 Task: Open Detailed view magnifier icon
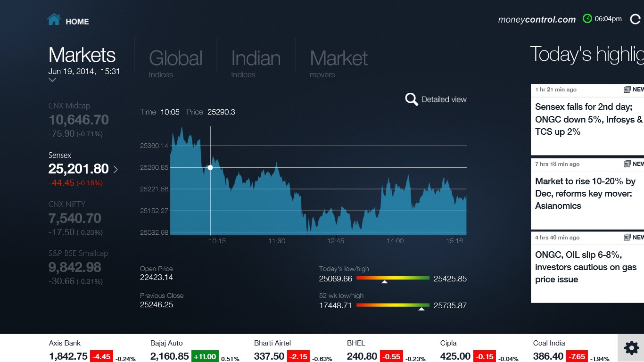[412, 99]
